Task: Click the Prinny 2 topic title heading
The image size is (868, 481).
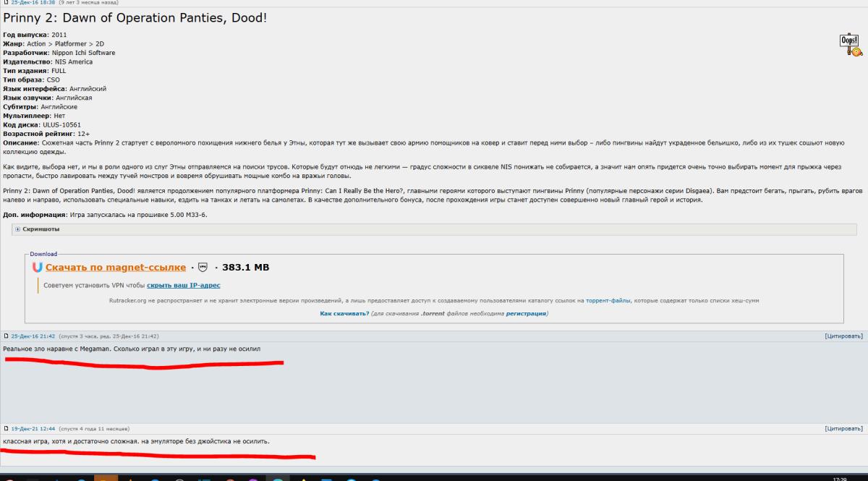Action: [135, 17]
